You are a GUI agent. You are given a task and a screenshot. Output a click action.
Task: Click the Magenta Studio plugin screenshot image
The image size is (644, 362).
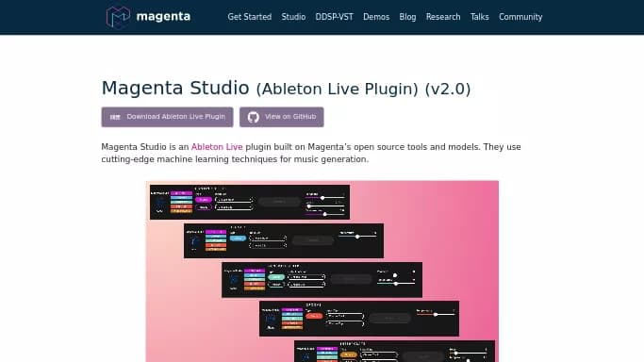(x=322, y=271)
